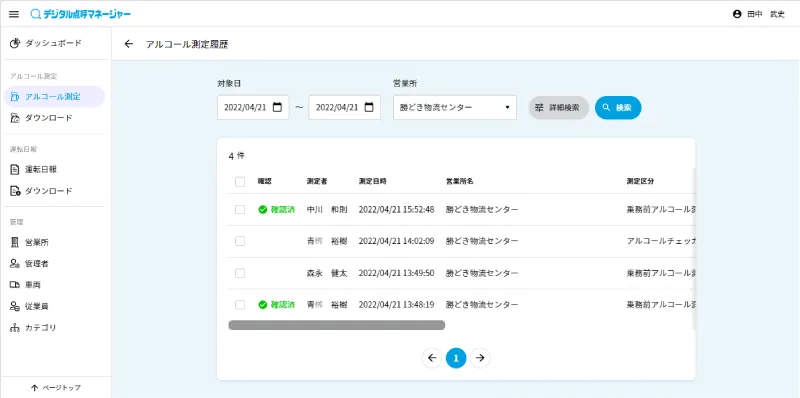Screen dimensions: 800x398
Task: Click the 従業員 person icon
Action: coord(15,306)
